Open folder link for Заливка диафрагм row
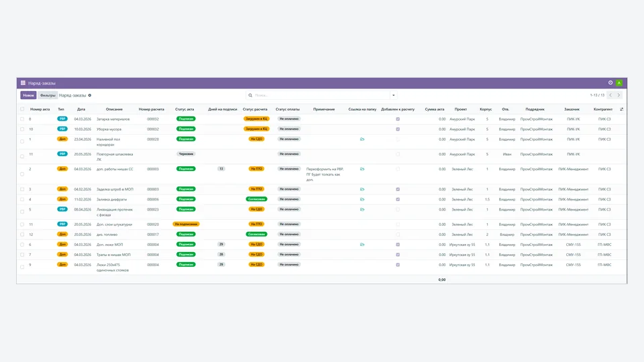The width and height of the screenshot is (644, 362). [x=362, y=200]
